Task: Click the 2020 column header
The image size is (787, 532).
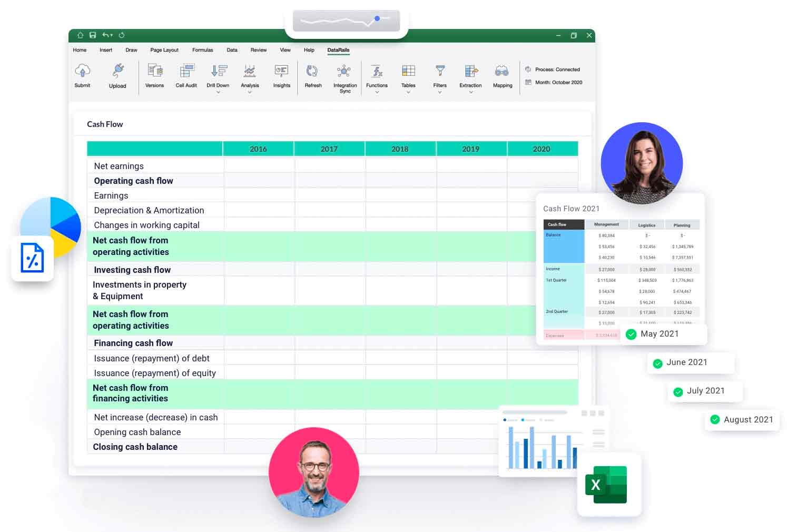Action: [x=542, y=149]
